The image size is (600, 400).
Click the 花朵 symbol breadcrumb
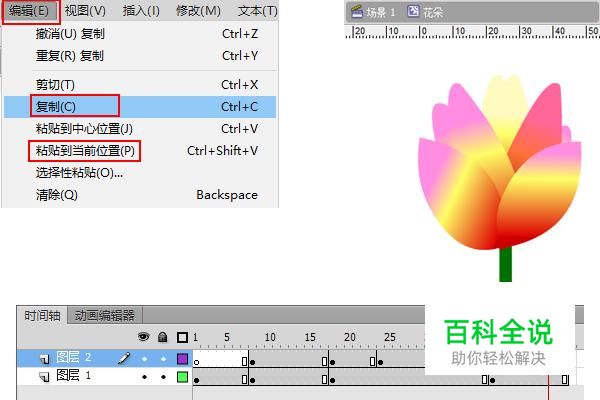click(433, 13)
